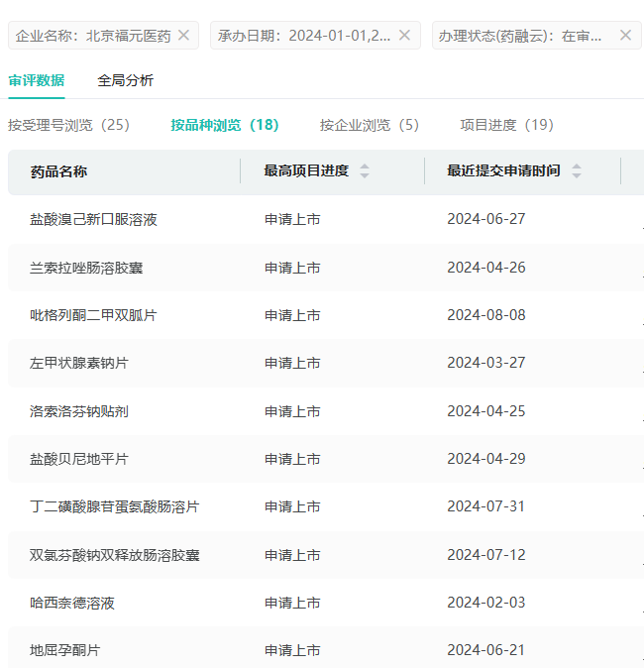Viewport: 644px width, 668px height.
Task: Select row 地屈孕酮片
Action: click(326, 647)
